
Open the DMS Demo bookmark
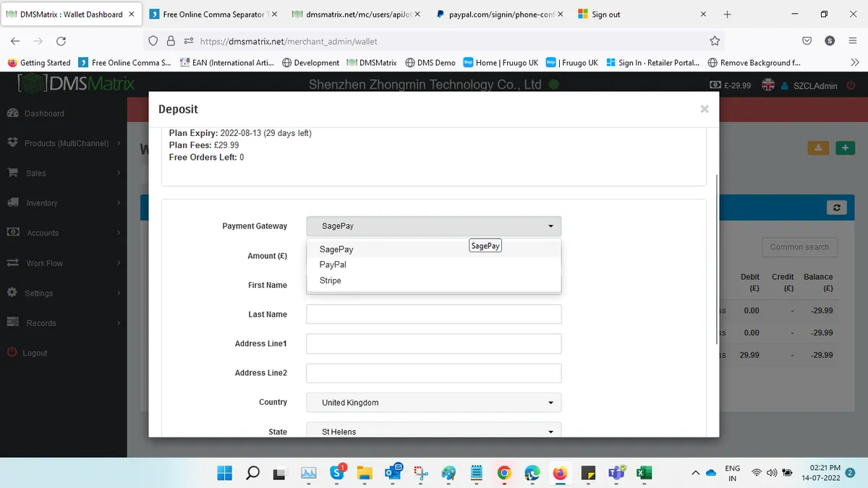[430, 63]
